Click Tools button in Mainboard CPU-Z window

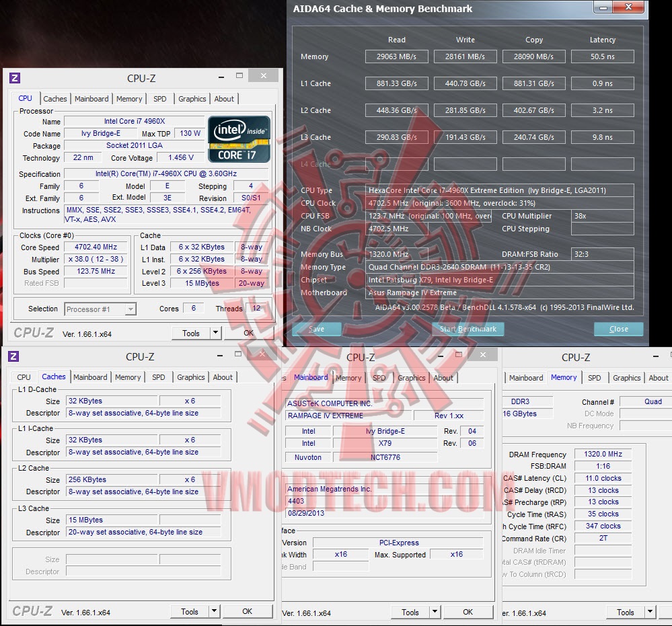(410, 612)
